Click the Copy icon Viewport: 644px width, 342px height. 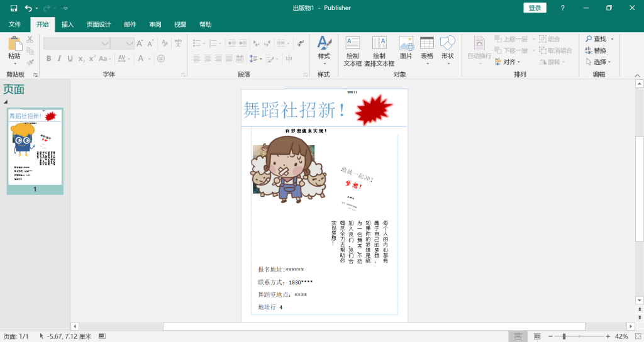pyautogui.click(x=30, y=51)
